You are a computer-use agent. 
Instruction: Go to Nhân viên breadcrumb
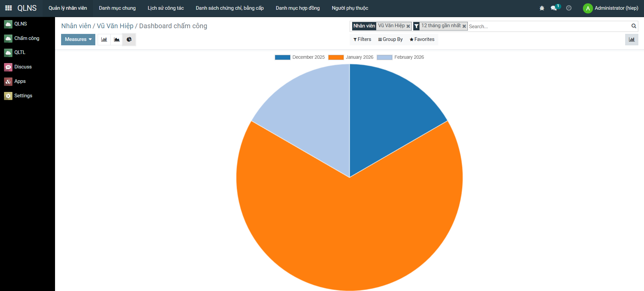point(76,26)
